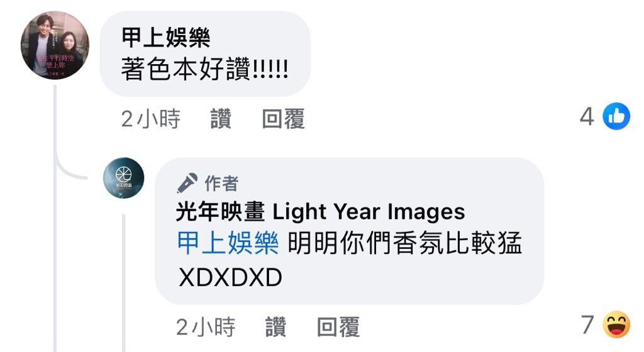The width and height of the screenshot is (644, 352).
Task: Open the first comment's 2小時 timestamp
Action: tap(151, 119)
